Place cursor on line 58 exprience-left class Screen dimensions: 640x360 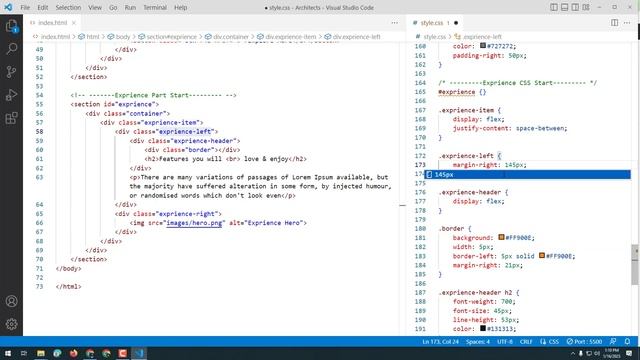[x=186, y=131]
